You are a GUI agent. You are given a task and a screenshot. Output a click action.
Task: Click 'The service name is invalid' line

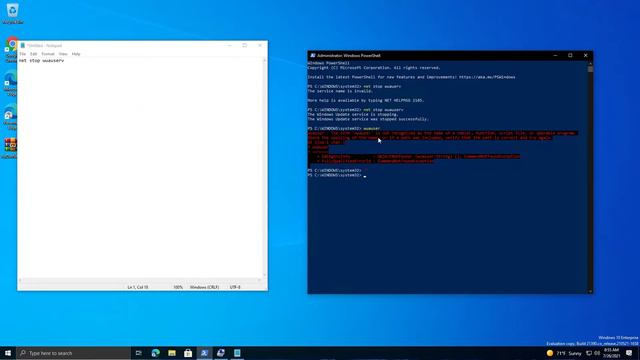tap(340, 91)
